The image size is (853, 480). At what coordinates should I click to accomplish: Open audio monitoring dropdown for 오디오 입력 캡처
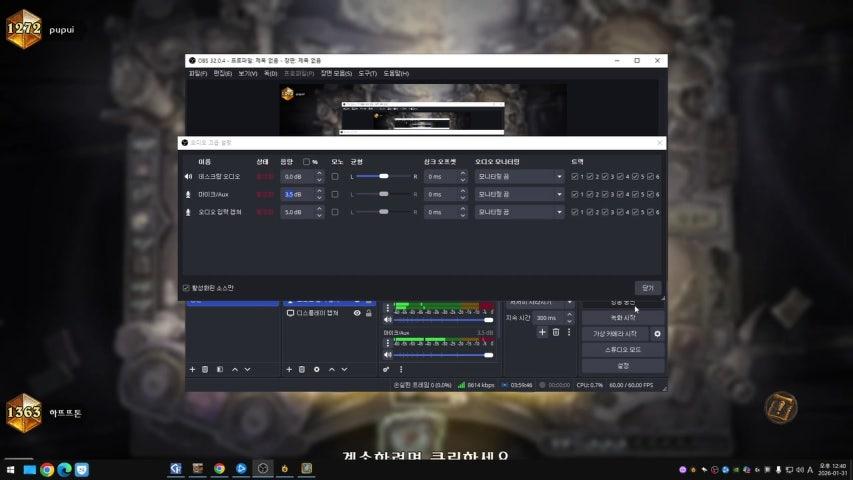[x=520, y=212]
